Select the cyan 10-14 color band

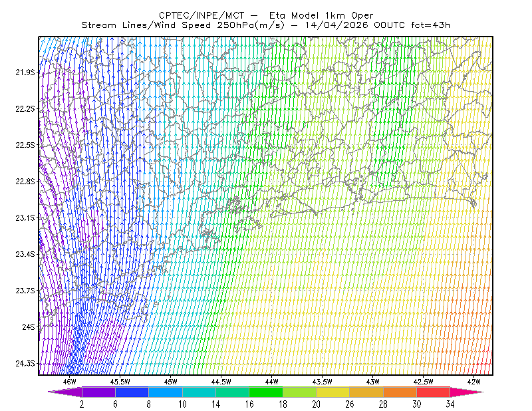pos(199,392)
